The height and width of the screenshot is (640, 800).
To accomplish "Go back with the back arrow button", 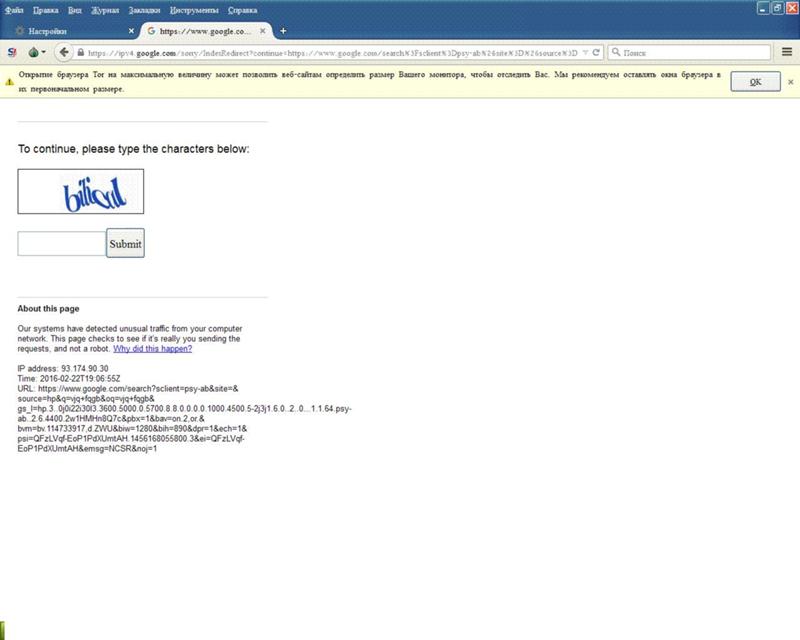I will 64,52.
